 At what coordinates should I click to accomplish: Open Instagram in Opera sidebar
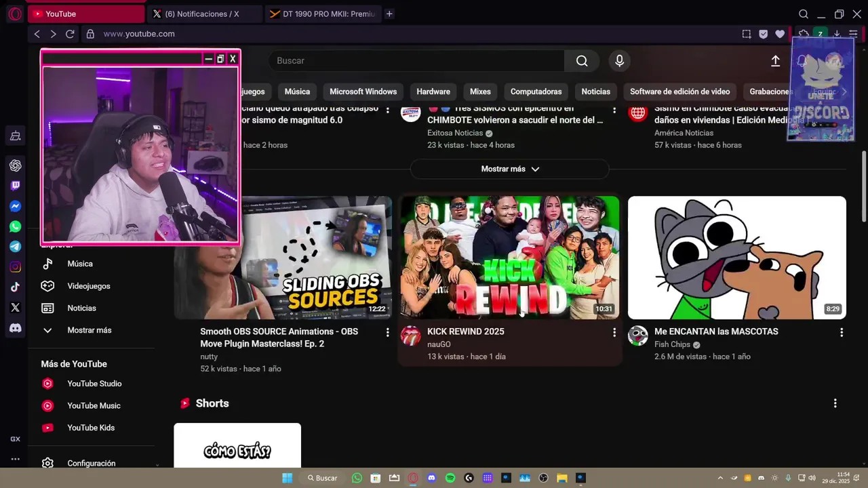[x=15, y=267]
